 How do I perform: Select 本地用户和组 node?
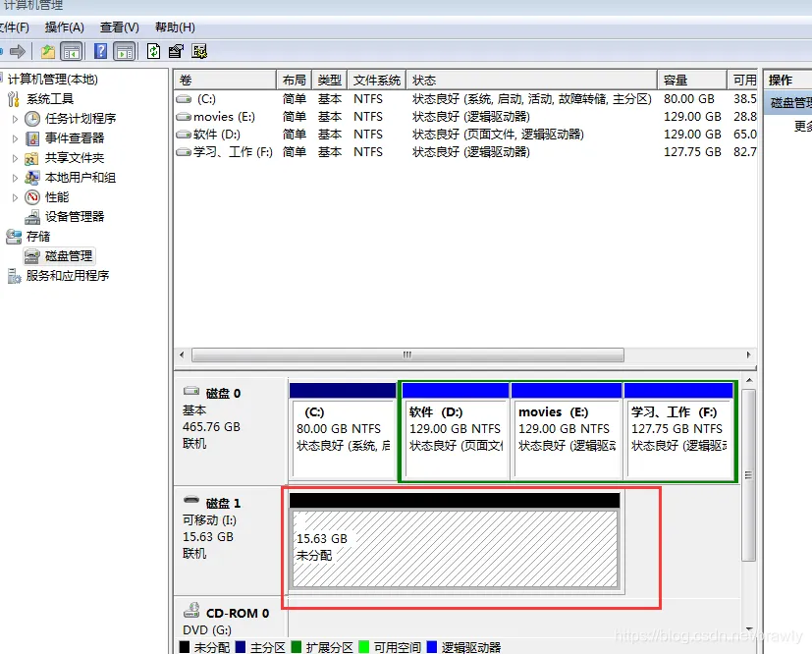[x=81, y=178]
